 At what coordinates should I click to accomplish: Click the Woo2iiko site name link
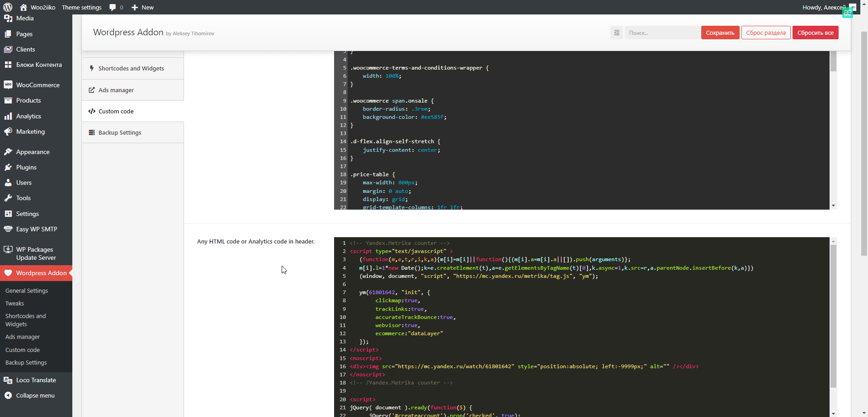pyautogui.click(x=43, y=7)
